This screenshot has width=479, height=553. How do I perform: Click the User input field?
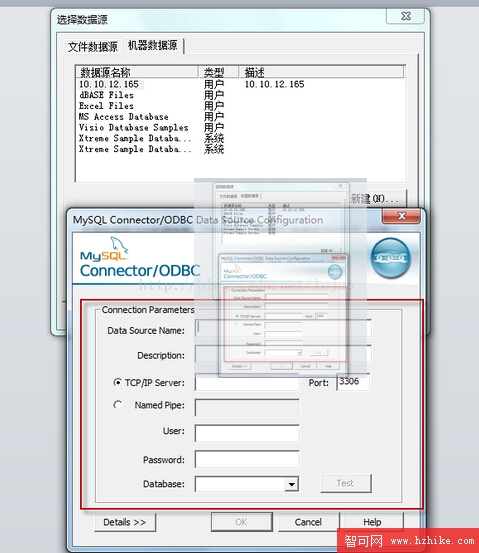247,433
